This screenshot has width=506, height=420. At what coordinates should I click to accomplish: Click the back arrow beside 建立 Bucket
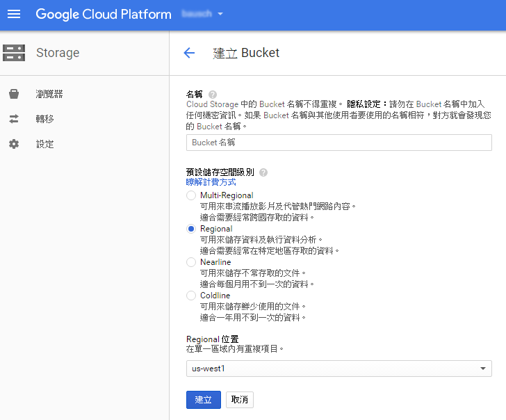coord(189,53)
